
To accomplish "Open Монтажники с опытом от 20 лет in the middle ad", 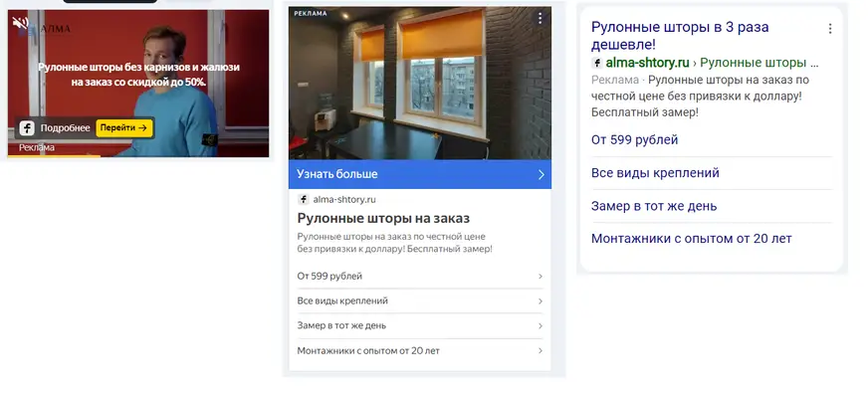I will tap(420, 351).
